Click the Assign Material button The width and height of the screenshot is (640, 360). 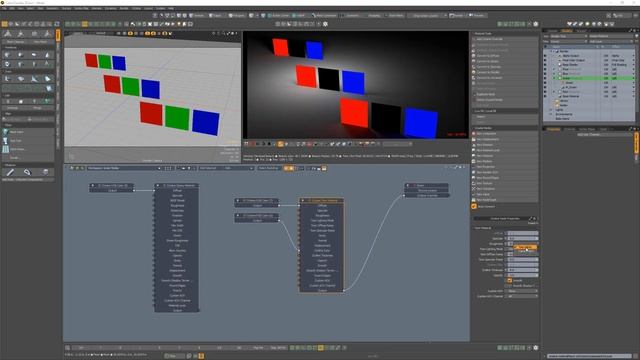click(611, 36)
